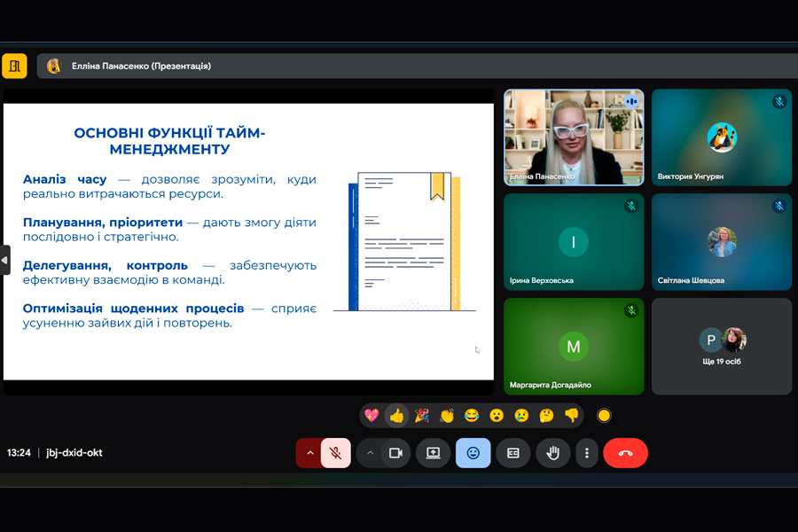This screenshot has height=532, width=798.
Task: Click the slide title ОСНОВНІ ФУНКЦІЇ ТАЙМ-МЕНЕДЖМЕНТУ
Action: click(x=169, y=141)
